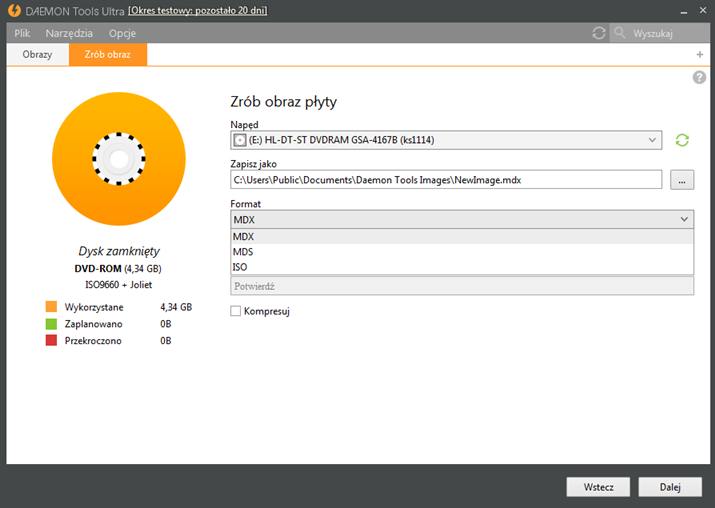Viewport: 715px width, 508px height.
Task: Select the Zrób obraz tab
Action: [x=108, y=54]
